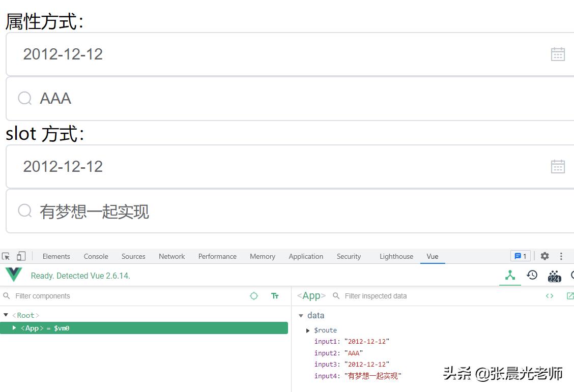Click the issues counter icon showing 1
The image size is (574, 392).
pyautogui.click(x=520, y=256)
